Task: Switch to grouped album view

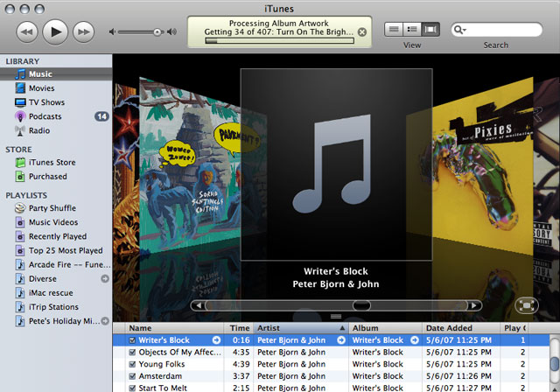Action: pyautogui.click(x=412, y=29)
